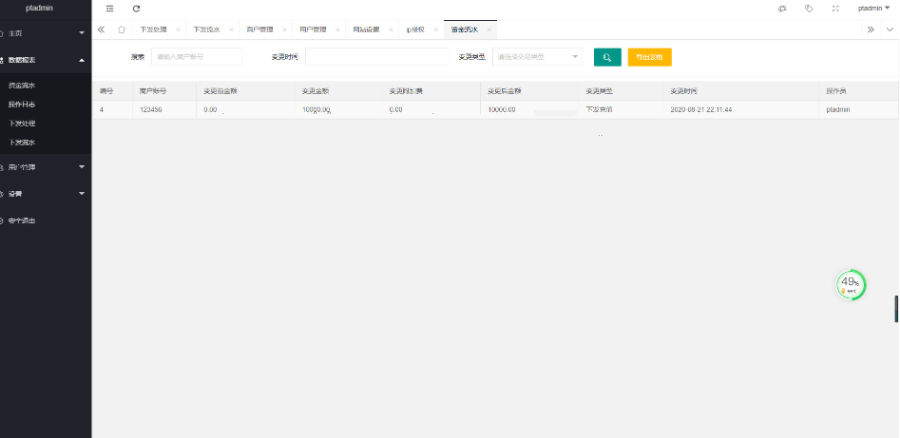Click the refresh page icon

click(x=136, y=8)
